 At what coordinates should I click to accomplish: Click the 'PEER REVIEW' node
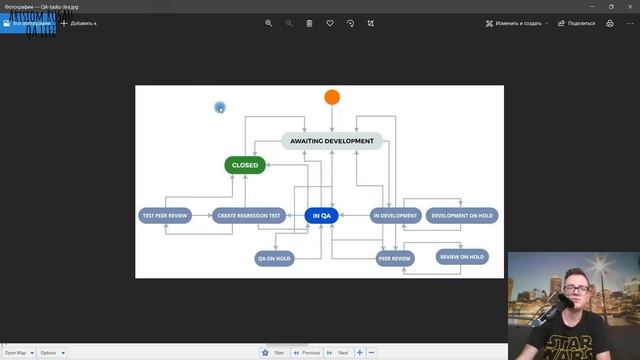(x=395, y=258)
